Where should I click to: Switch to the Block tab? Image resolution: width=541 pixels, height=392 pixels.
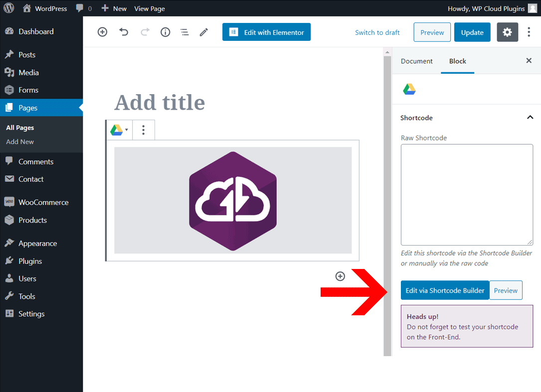click(458, 61)
